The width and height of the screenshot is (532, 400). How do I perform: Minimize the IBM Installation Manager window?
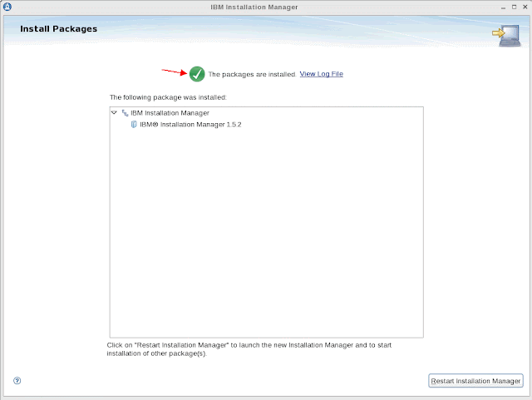(x=503, y=7)
